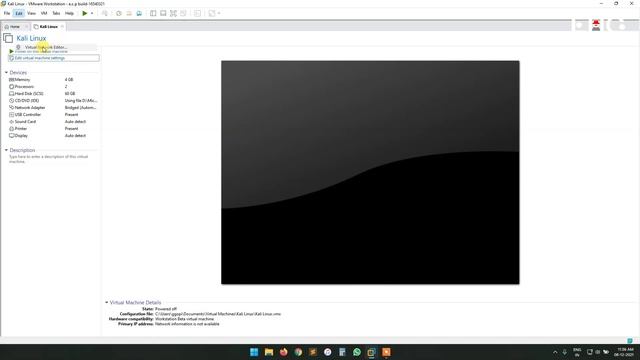This screenshot has width=640, height=360.
Task: Click the configuration file path text
Action: point(218,314)
